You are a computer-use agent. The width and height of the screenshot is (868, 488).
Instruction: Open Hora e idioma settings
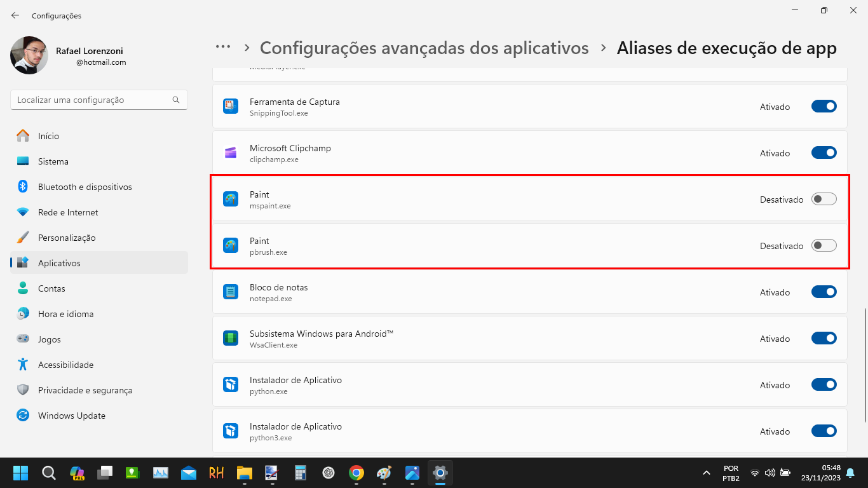click(99, 314)
